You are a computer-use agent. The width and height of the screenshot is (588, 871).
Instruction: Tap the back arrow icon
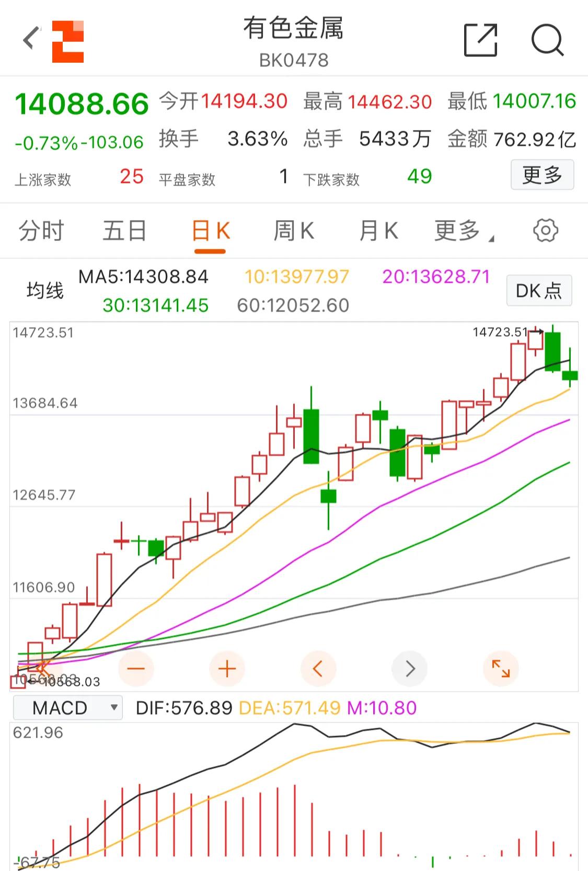click(31, 39)
